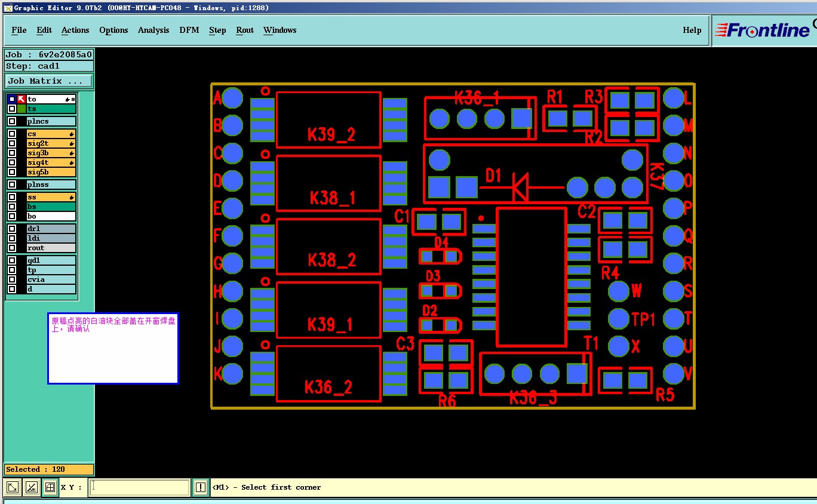Image resolution: width=817 pixels, height=504 pixels.
Task: Click the Step: cad1 label
Action: (x=49, y=66)
